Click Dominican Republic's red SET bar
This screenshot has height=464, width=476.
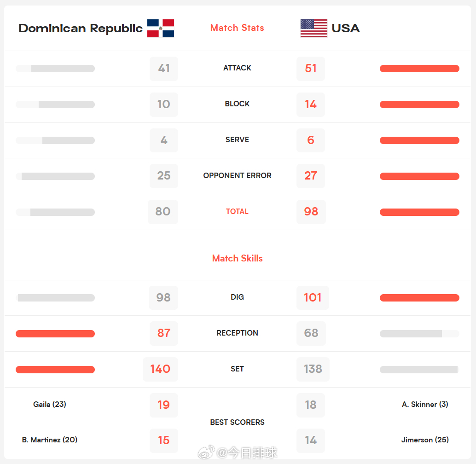[x=55, y=370]
